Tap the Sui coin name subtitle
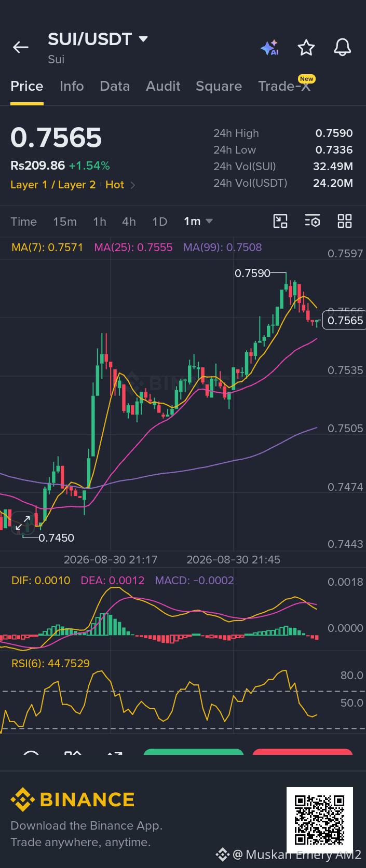 coord(56,60)
